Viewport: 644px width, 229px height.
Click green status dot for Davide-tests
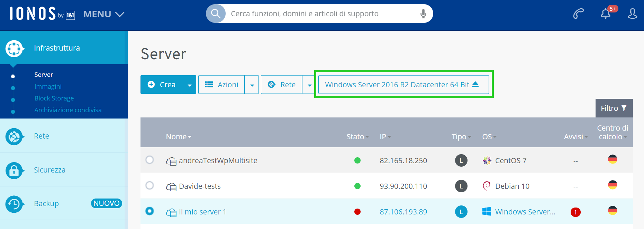point(357,186)
